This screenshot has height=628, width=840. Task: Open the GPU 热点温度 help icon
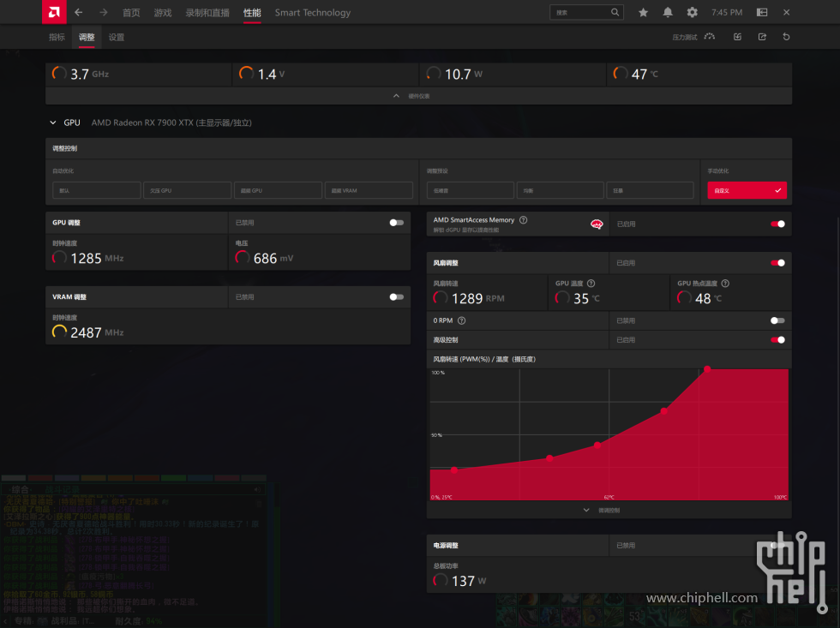[725, 284]
